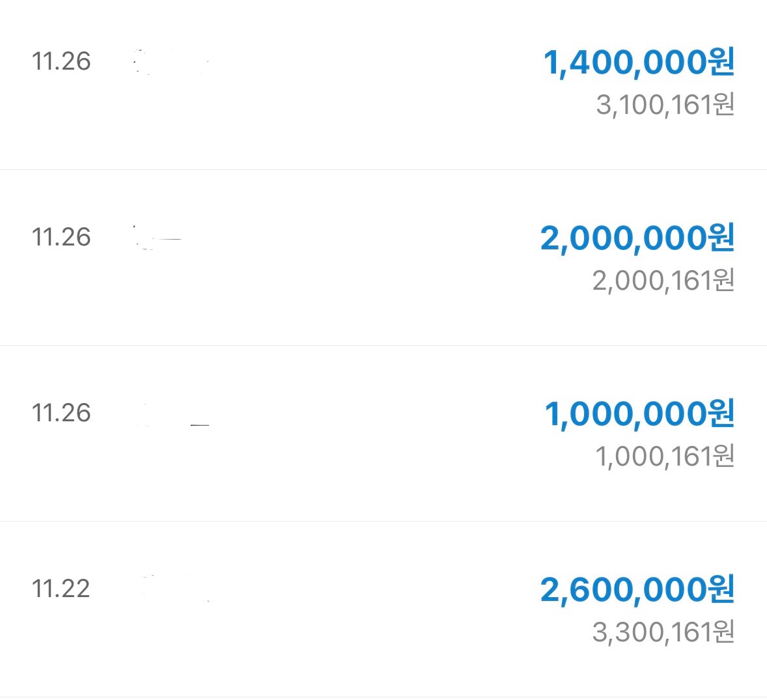The height and width of the screenshot is (700, 767).
Task: Tap the 1,400,000원 transaction amount
Action: point(639,63)
